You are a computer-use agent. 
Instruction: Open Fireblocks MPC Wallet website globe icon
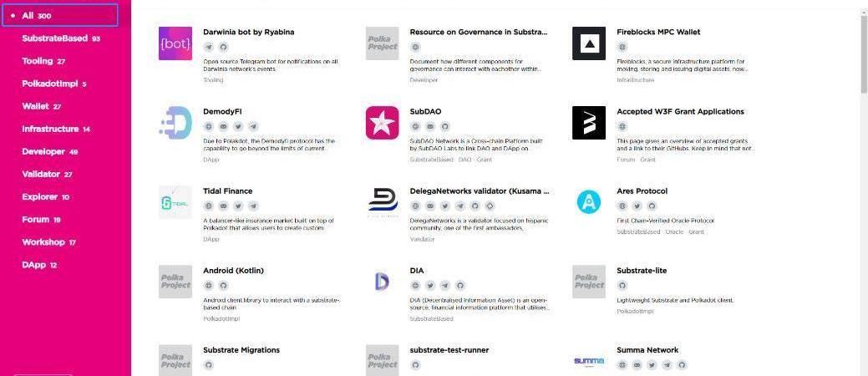(x=622, y=47)
